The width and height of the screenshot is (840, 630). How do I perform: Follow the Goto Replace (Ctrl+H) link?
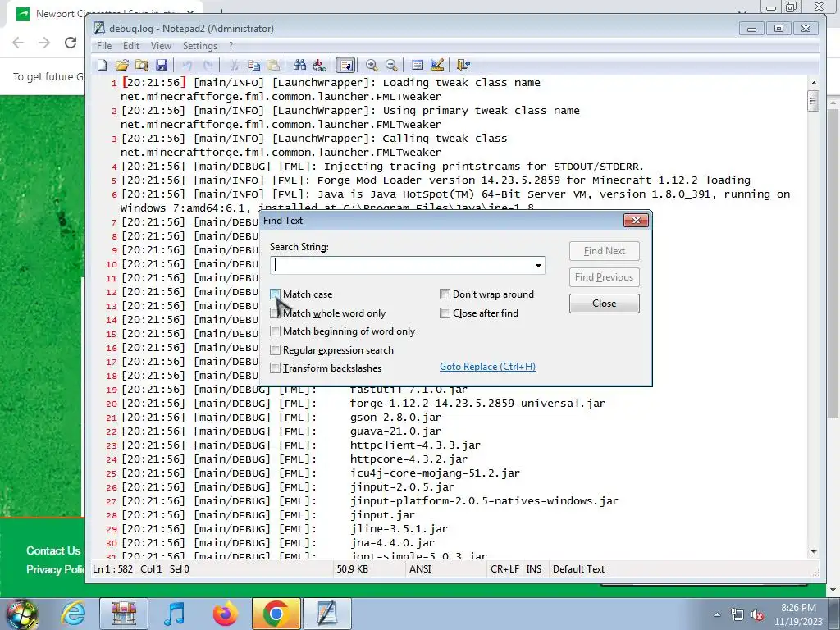[487, 367]
